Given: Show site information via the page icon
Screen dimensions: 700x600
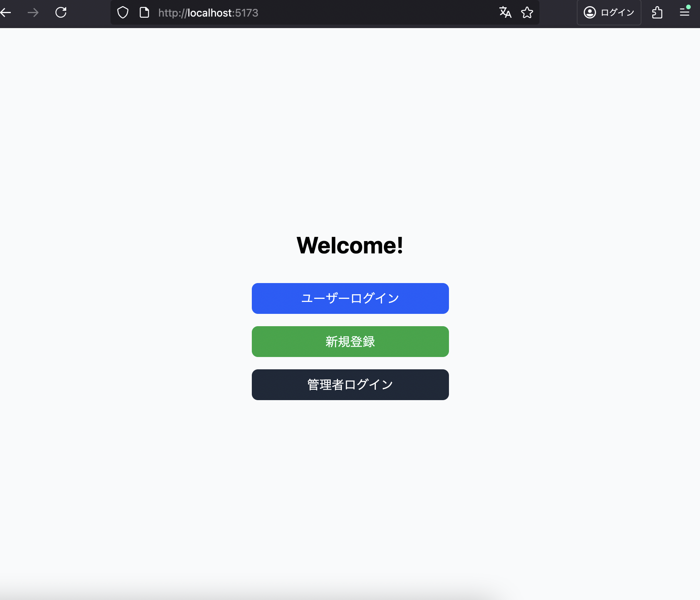Looking at the screenshot, I should 144,13.
